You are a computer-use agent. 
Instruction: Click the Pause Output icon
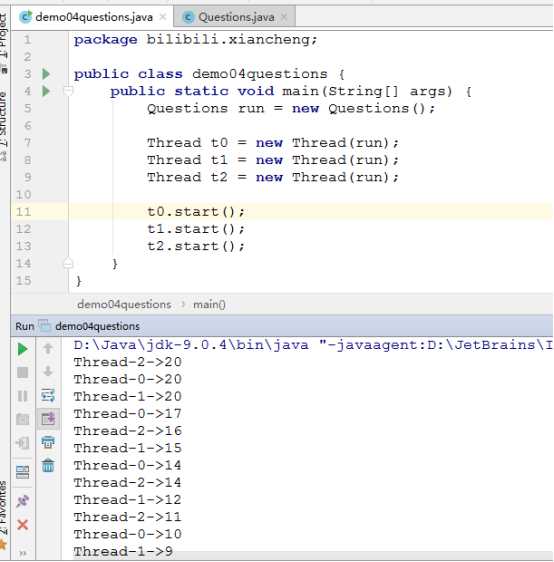(x=23, y=396)
